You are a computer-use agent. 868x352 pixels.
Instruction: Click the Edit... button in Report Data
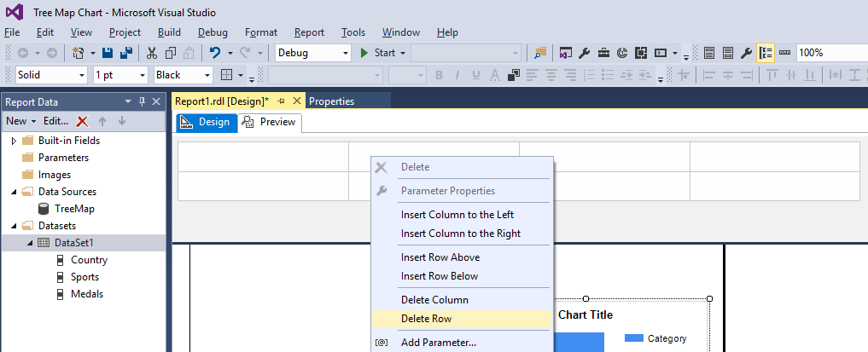(x=55, y=121)
